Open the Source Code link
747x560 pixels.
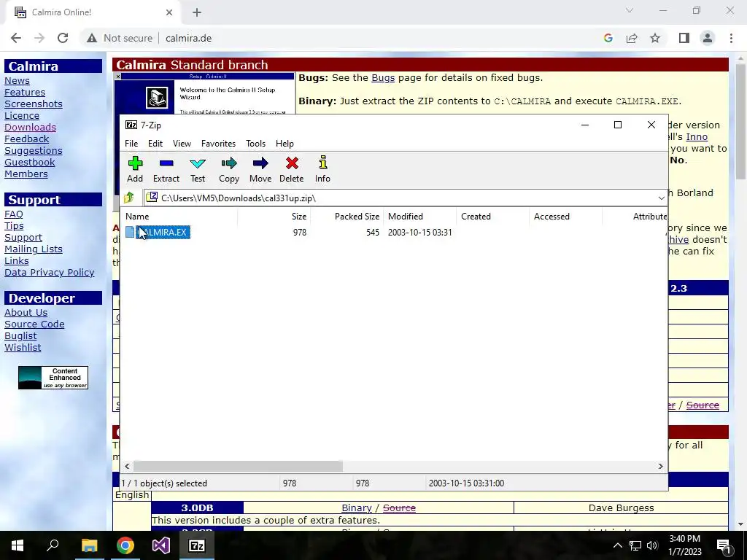click(x=34, y=324)
